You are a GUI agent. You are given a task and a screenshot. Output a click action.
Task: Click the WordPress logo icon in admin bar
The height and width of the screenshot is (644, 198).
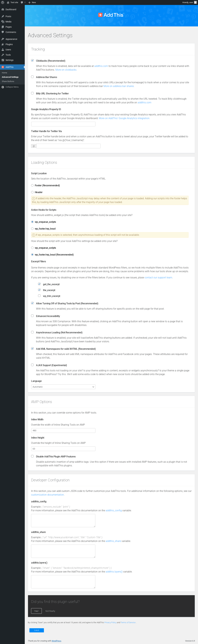coord(3,2)
